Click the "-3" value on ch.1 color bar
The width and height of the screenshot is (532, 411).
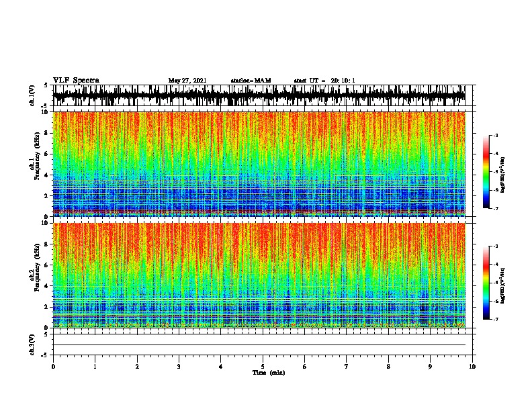tap(496, 135)
